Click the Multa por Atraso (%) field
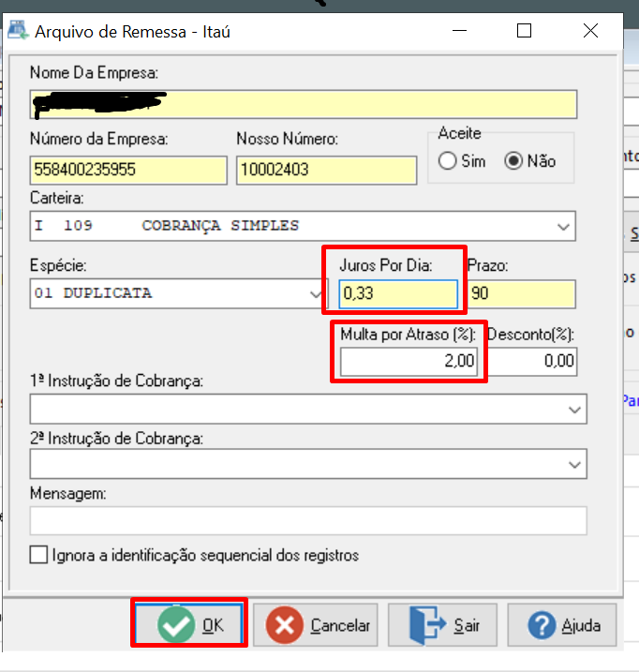Viewport: 639px width, 672px height. tap(409, 361)
